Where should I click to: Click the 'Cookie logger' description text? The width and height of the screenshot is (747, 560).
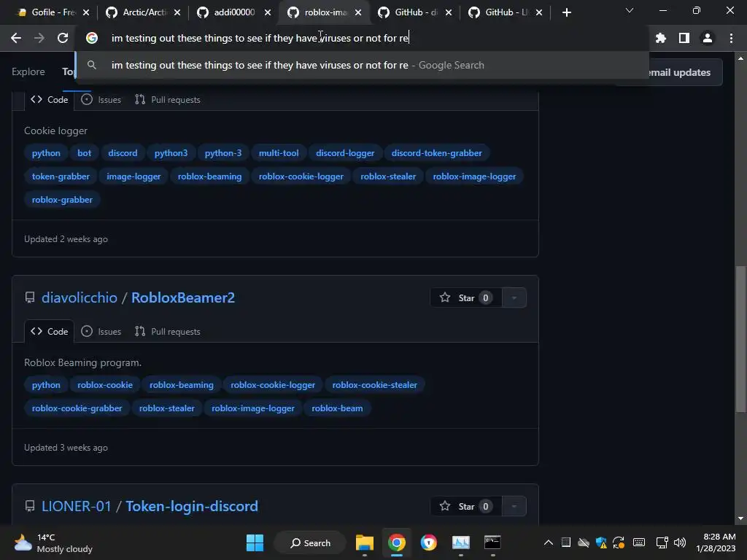pyautogui.click(x=55, y=131)
